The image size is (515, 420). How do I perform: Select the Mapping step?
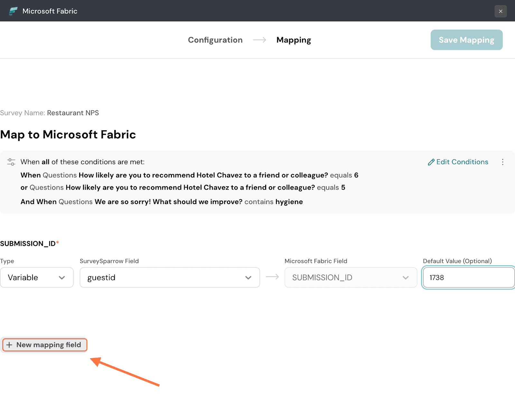click(x=294, y=40)
